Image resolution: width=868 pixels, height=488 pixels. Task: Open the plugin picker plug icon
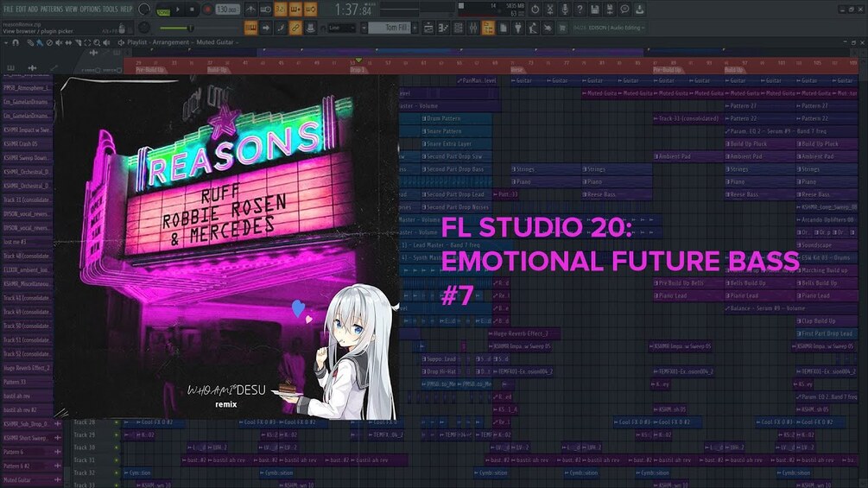point(518,28)
